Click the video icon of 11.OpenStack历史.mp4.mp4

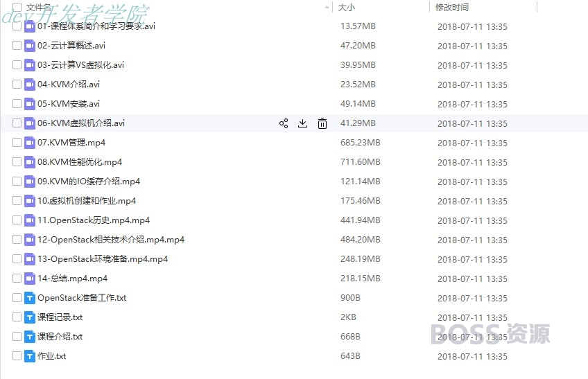pos(30,220)
